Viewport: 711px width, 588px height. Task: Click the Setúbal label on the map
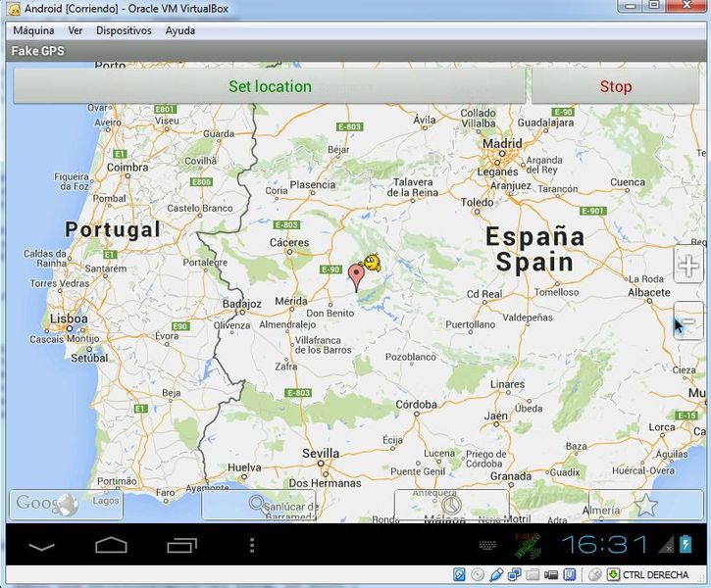pos(89,358)
